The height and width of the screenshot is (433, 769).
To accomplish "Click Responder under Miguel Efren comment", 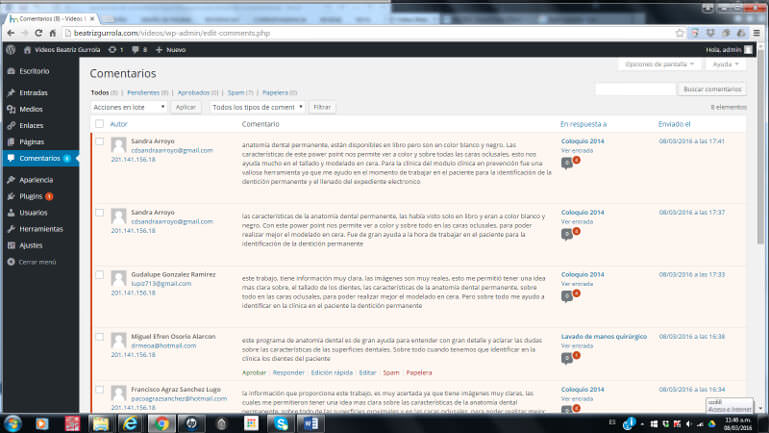I will coord(288,373).
